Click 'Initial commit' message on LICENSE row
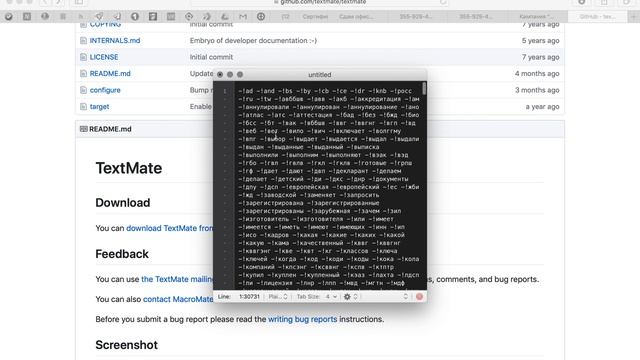 tap(211, 57)
